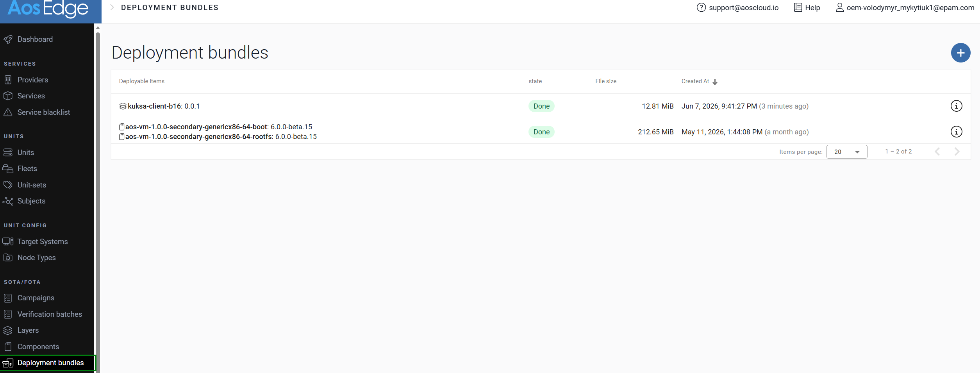Click the Help book icon
980x373 pixels.
point(798,7)
